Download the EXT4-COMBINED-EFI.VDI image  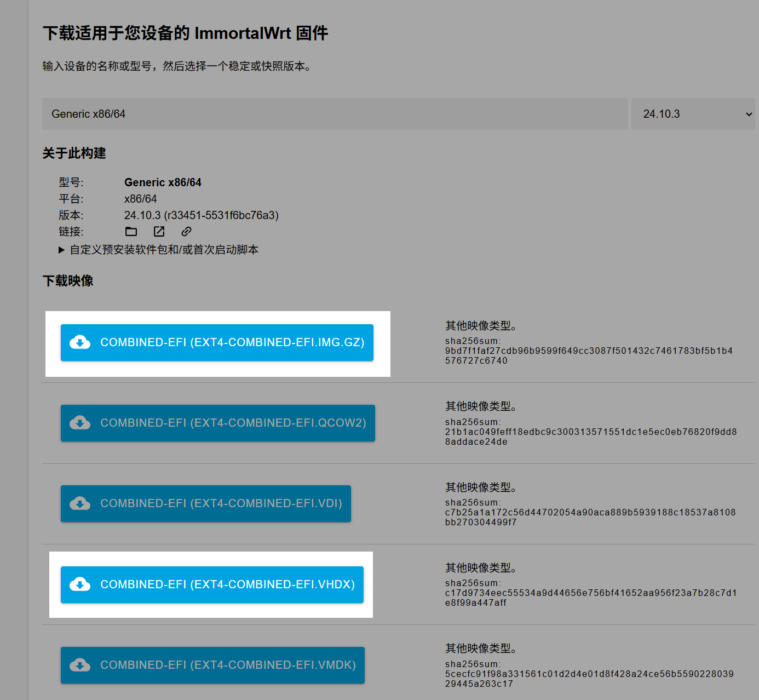[x=221, y=503]
